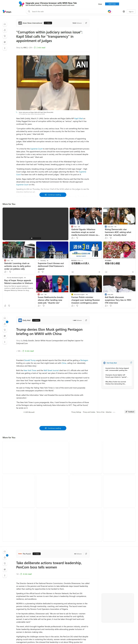
Task: Listen to the PenCom leadership article
Action: pos(5,551)
